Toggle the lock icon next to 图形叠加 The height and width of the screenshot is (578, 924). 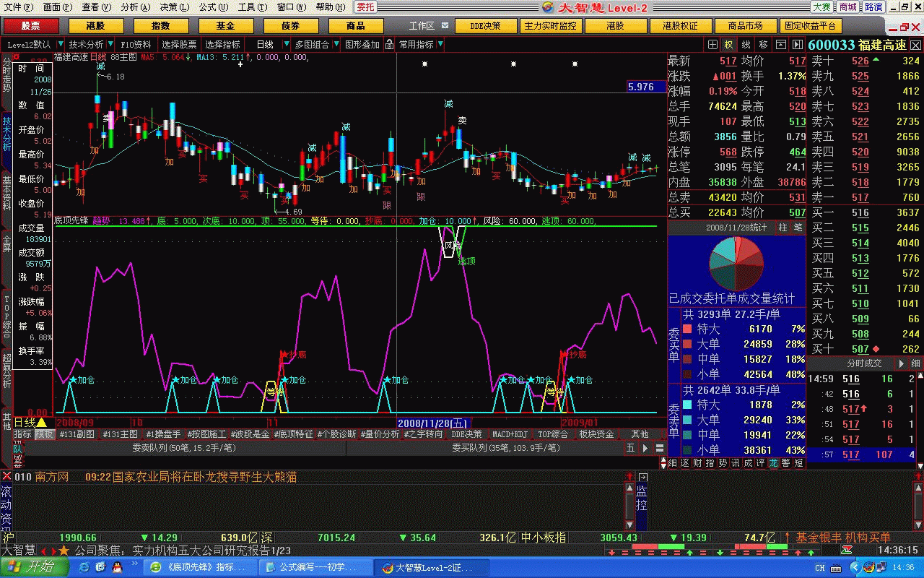(388, 44)
